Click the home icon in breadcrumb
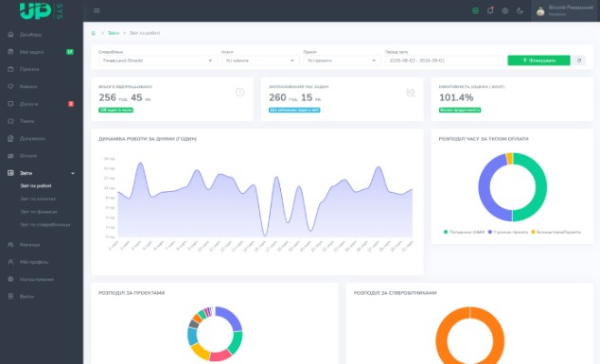The image size is (600, 364). pos(94,33)
